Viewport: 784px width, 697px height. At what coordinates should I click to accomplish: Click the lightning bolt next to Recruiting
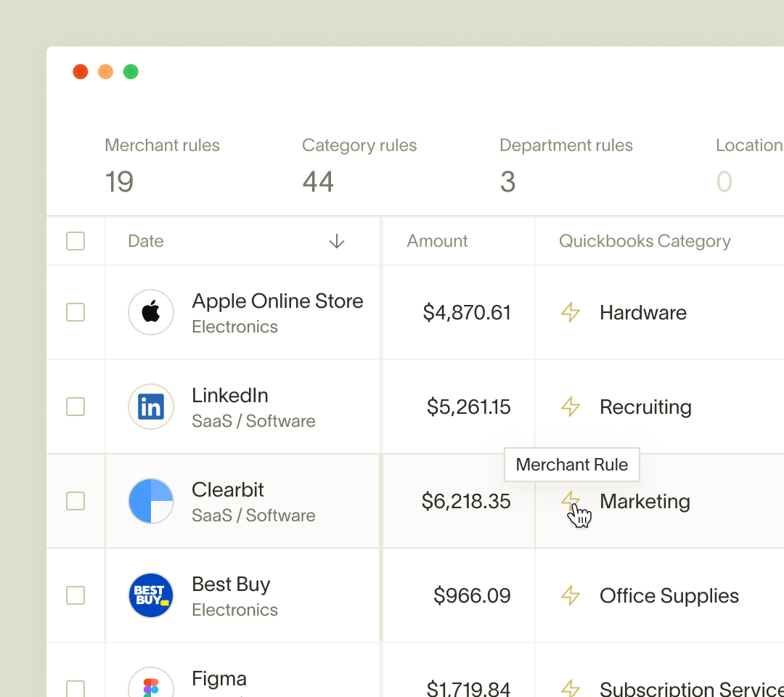coord(571,407)
